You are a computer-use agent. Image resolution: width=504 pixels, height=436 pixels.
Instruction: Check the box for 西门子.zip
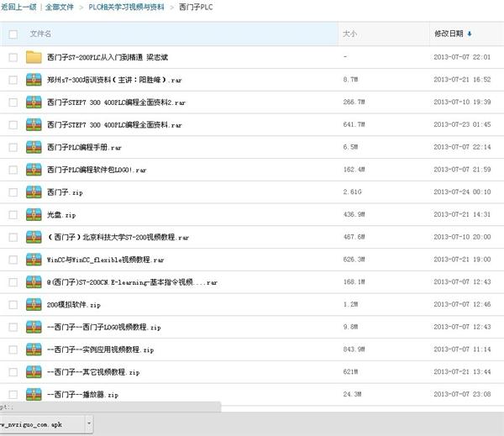(x=13, y=192)
